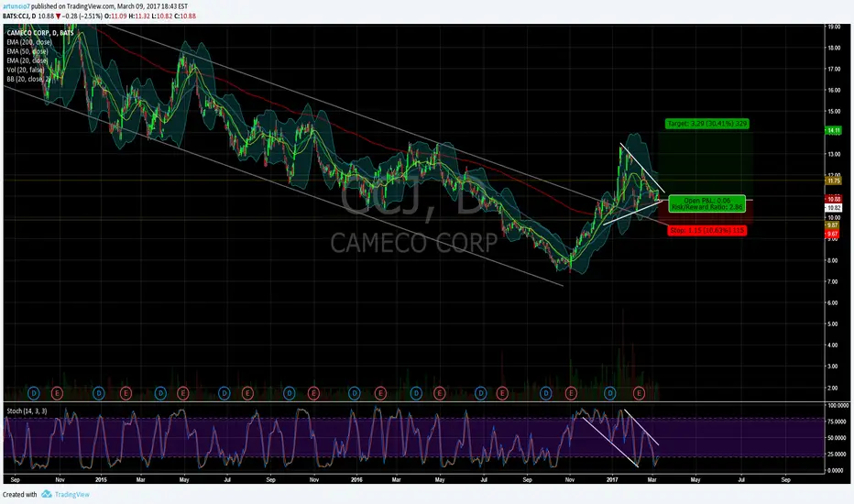Click the 75.0000 level on Stoch axis
Image resolution: width=854 pixels, height=504 pixels.
[x=838, y=422]
